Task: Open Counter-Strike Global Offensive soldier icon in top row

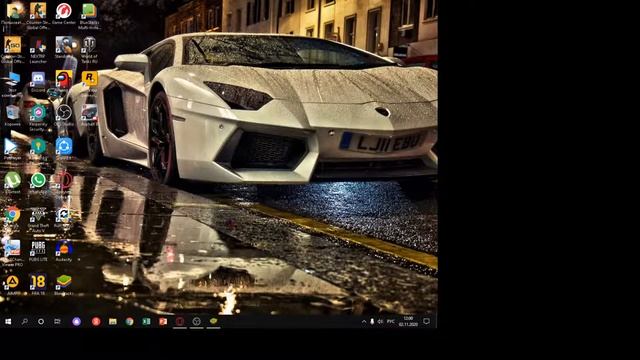Action: click(x=38, y=11)
